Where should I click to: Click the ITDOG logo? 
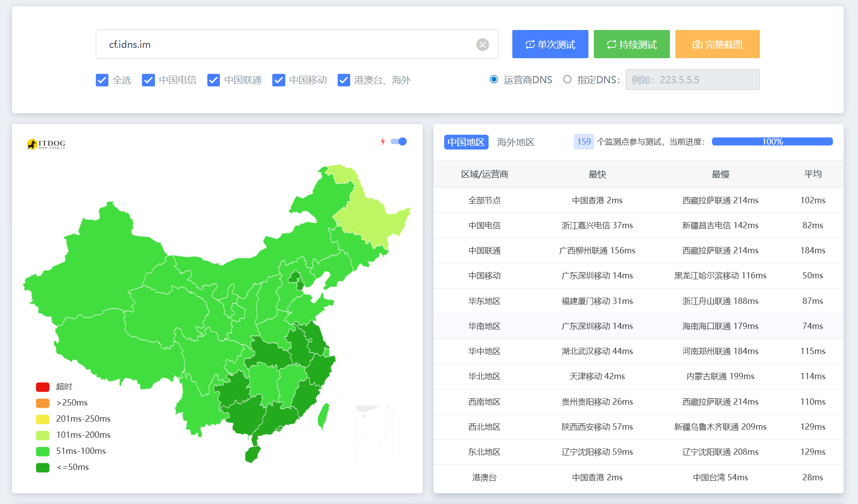tap(46, 144)
